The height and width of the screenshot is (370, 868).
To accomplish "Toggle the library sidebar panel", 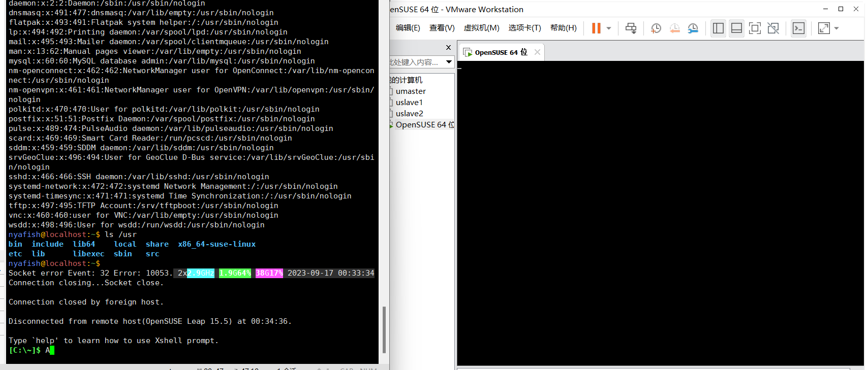I will [718, 28].
